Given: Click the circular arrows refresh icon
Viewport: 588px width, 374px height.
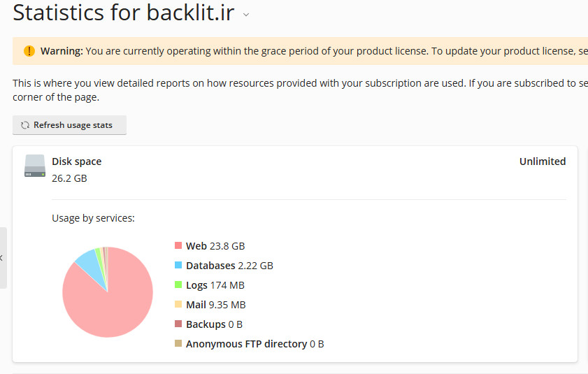Looking at the screenshot, I should (25, 125).
